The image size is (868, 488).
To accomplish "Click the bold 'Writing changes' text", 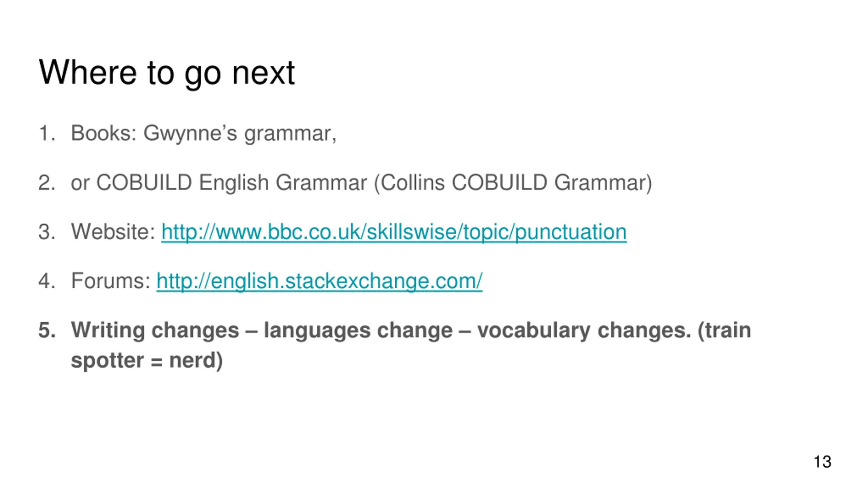I will tap(155, 330).
